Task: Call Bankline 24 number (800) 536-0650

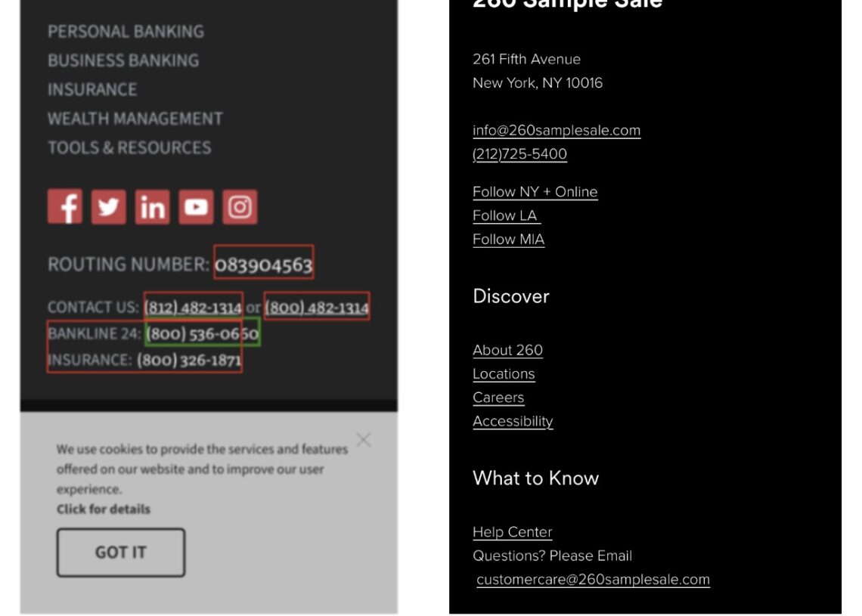Action: point(202,333)
